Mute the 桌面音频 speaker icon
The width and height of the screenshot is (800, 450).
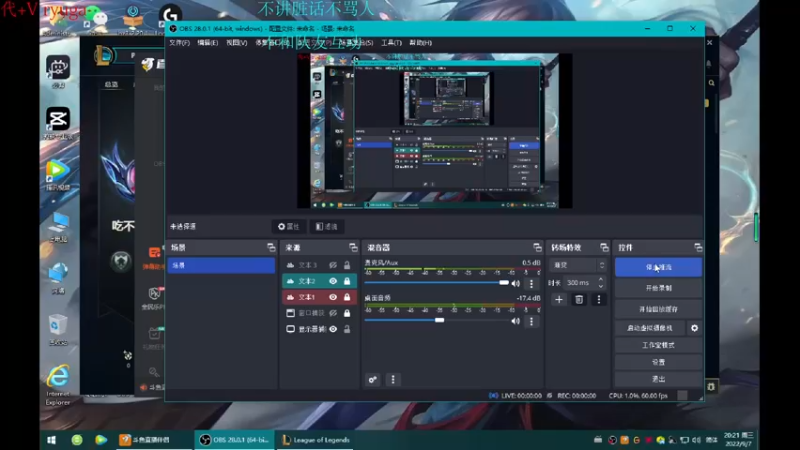tap(516, 321)
